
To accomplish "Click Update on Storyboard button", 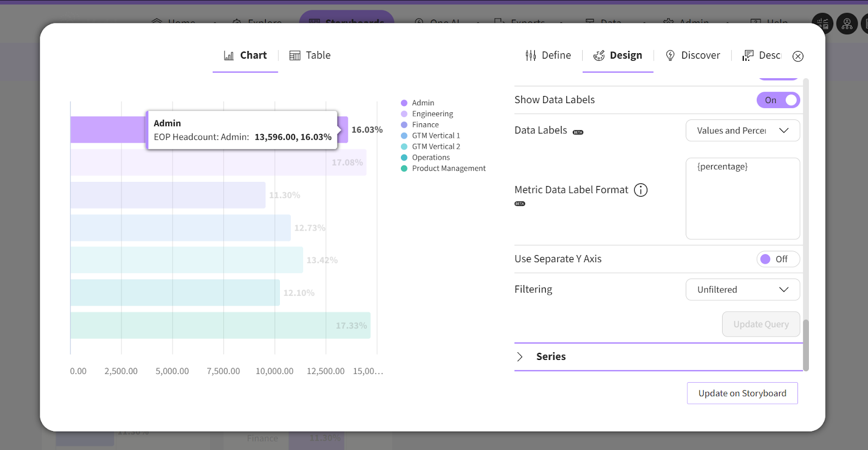I will 742,393.
